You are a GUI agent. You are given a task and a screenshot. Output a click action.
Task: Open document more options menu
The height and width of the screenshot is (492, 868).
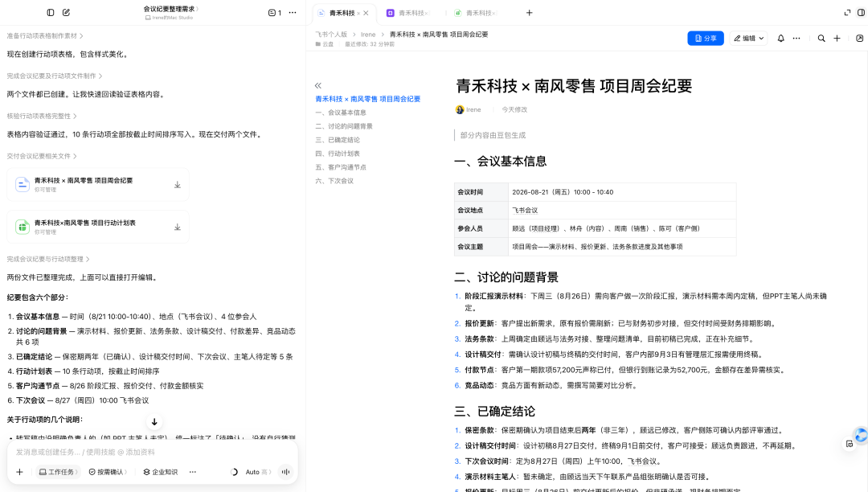pyautogui.click(x=796, y=39)
